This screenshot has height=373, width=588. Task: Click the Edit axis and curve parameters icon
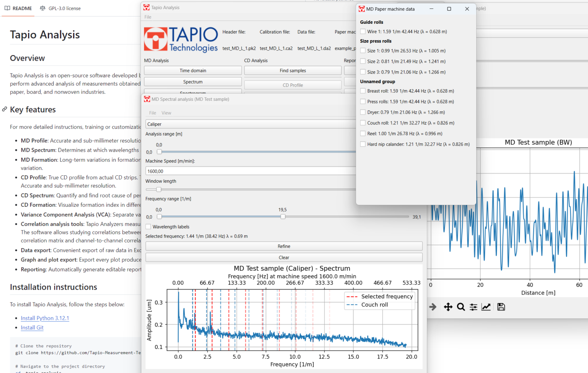pos(486,307)
